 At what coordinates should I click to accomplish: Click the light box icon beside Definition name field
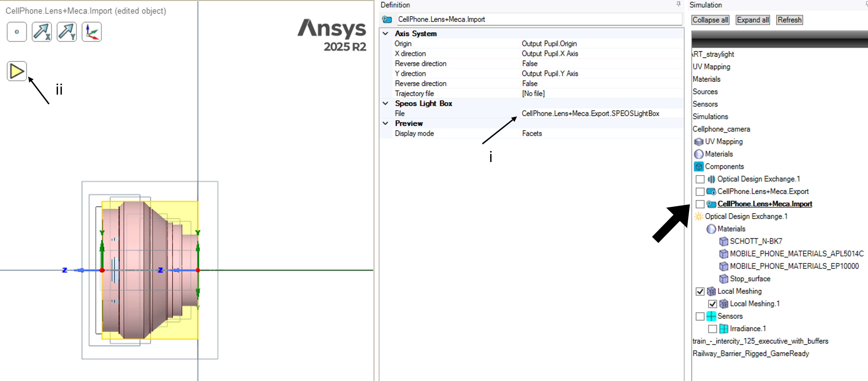[387, 20]
